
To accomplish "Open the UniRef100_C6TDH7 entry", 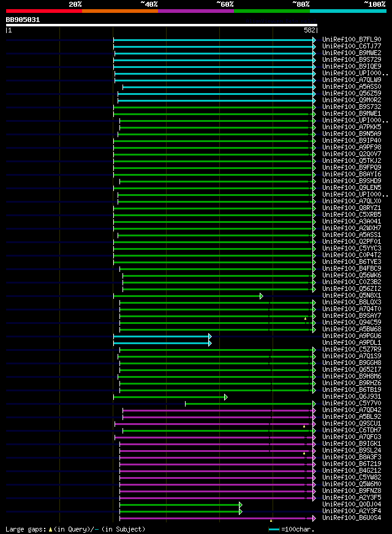I will (352, 431).
